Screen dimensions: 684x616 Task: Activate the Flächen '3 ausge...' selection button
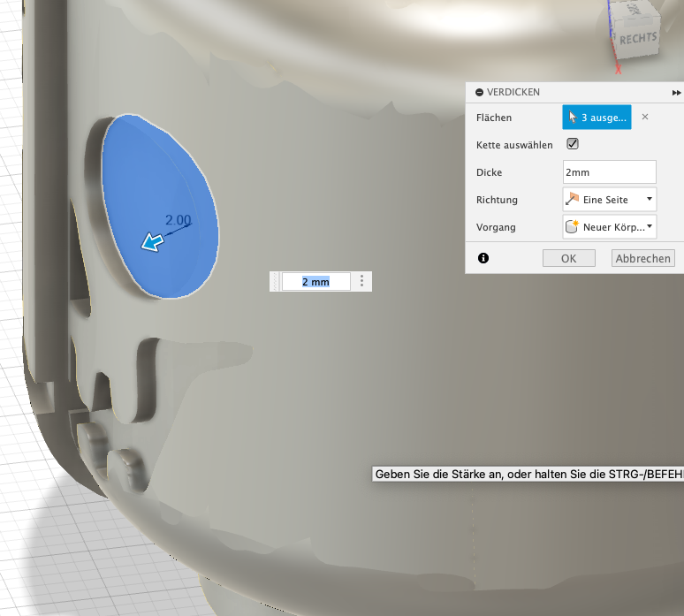(x=597, y=117)
